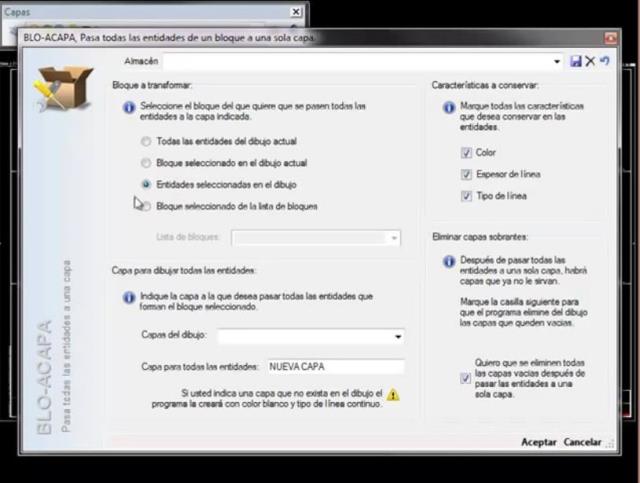Click the resize grip next to Cancelar
Image resolution: width=640 pixels, height=483 pixels.
tap(610, 444)
